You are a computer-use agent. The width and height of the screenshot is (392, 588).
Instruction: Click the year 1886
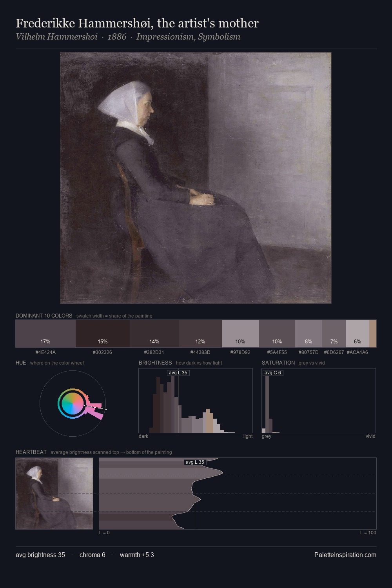(x=117, y=37)
